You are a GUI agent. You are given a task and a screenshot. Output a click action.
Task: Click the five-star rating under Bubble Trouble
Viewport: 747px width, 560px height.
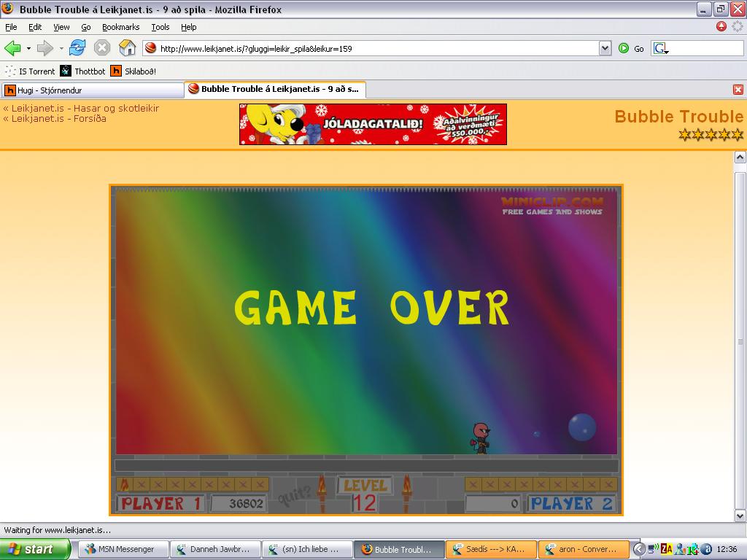tap(711, 135)
